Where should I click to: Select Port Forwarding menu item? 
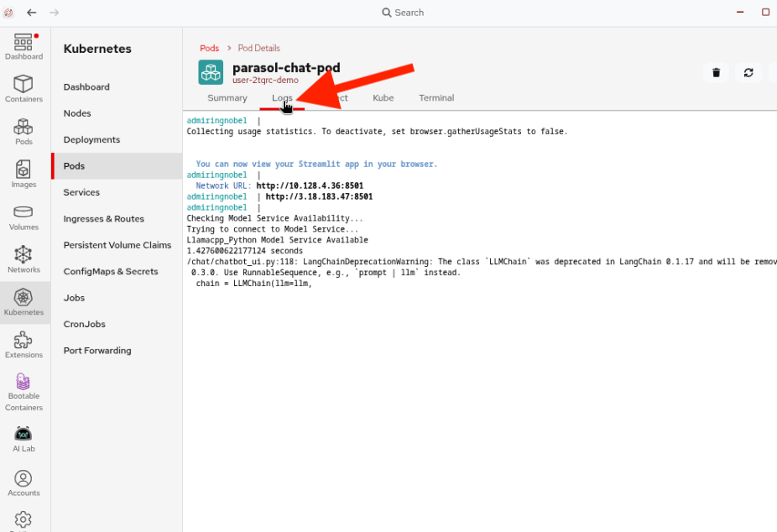pos(97,351)
